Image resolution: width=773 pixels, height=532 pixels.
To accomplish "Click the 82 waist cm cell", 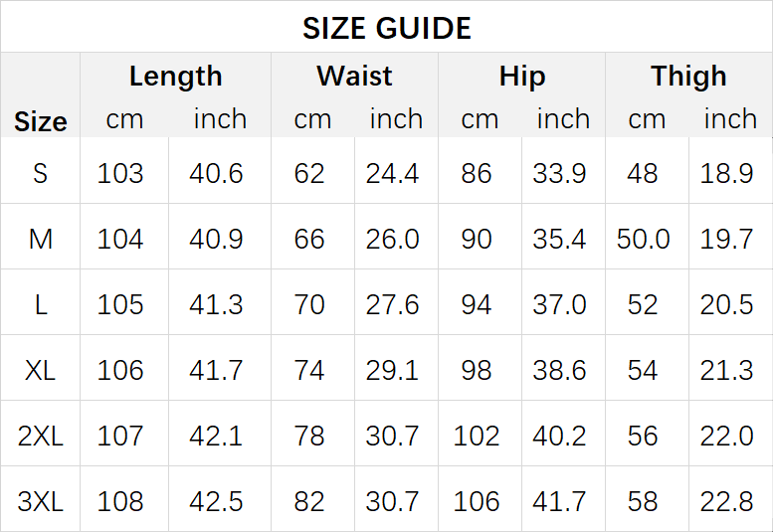I will (x=309, y=501).
